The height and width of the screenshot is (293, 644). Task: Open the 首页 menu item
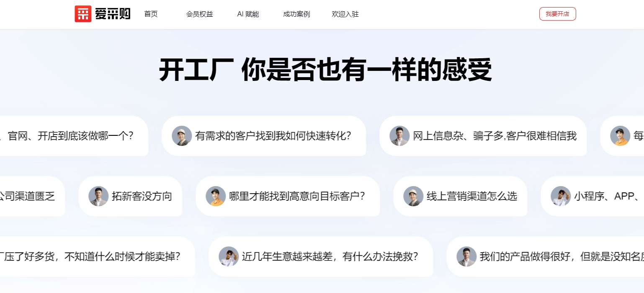[151, 14]
